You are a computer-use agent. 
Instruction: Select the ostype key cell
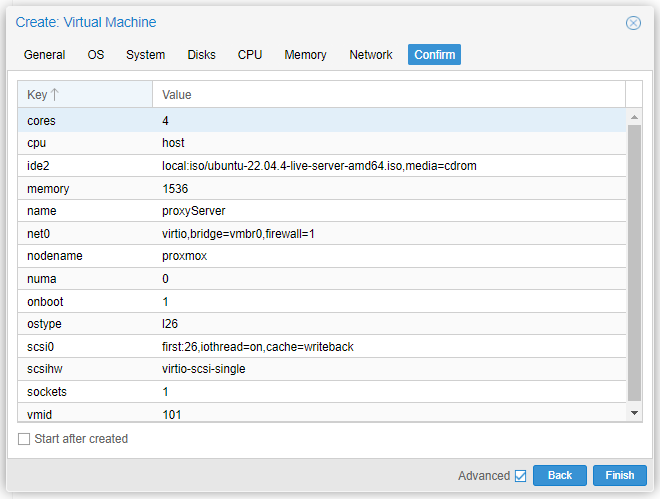[x=44, y=324]
